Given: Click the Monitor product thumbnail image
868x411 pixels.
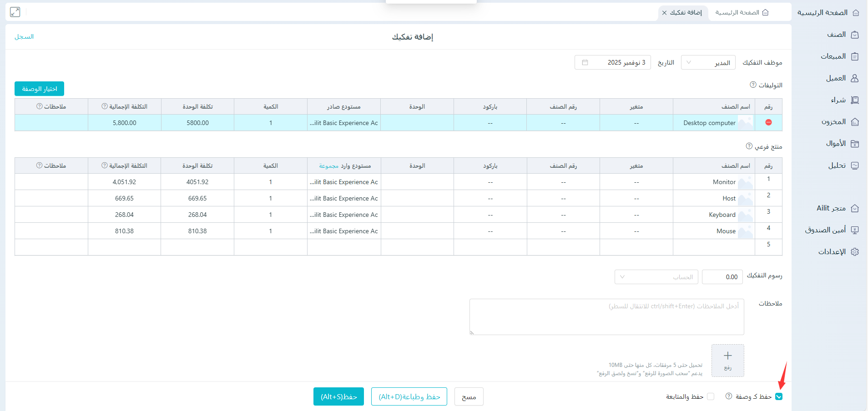Looking at the screenshot, I should (745, 182).
